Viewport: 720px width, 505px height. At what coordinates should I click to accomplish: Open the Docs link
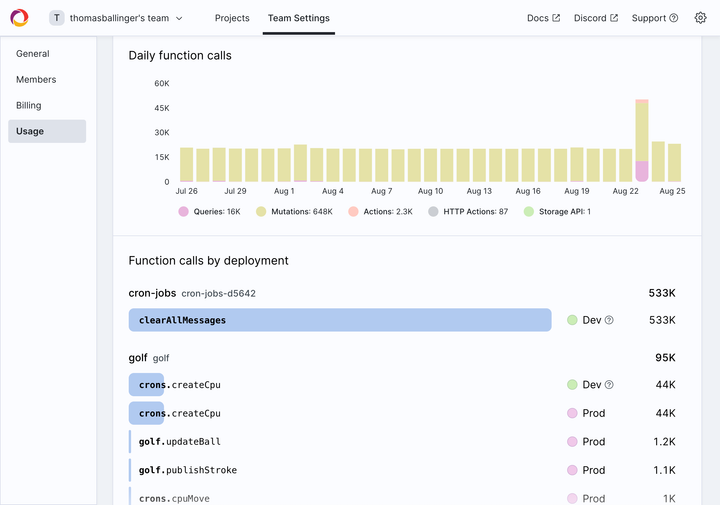pos(543,18)
